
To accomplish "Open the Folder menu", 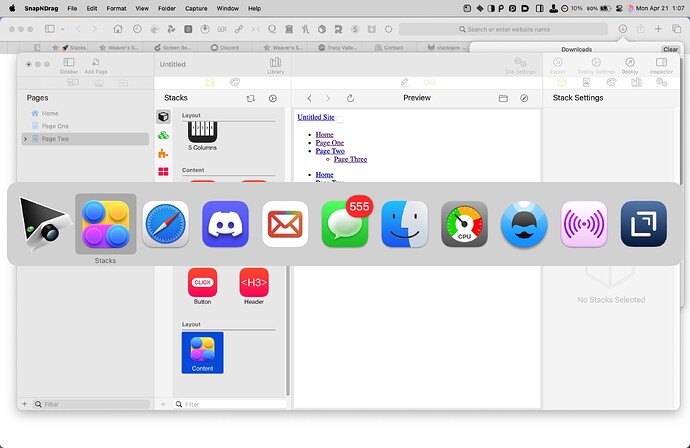I will [167, 8].
